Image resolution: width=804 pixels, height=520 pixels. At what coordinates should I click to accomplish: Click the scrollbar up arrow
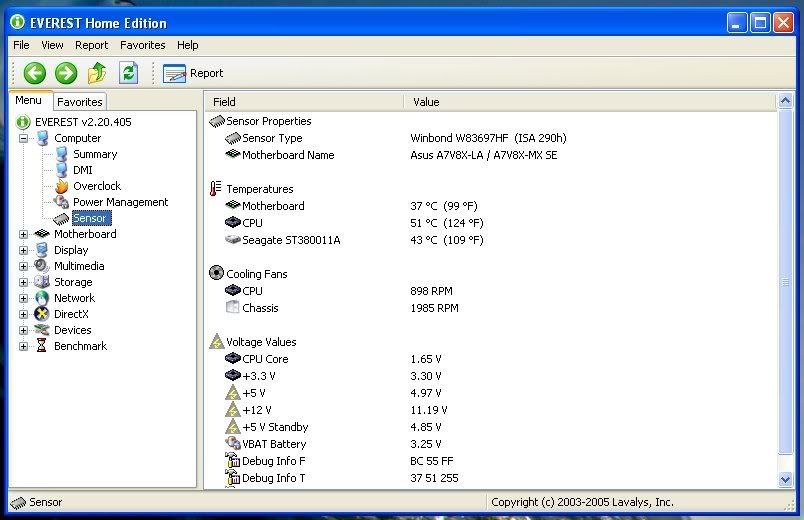785,101
